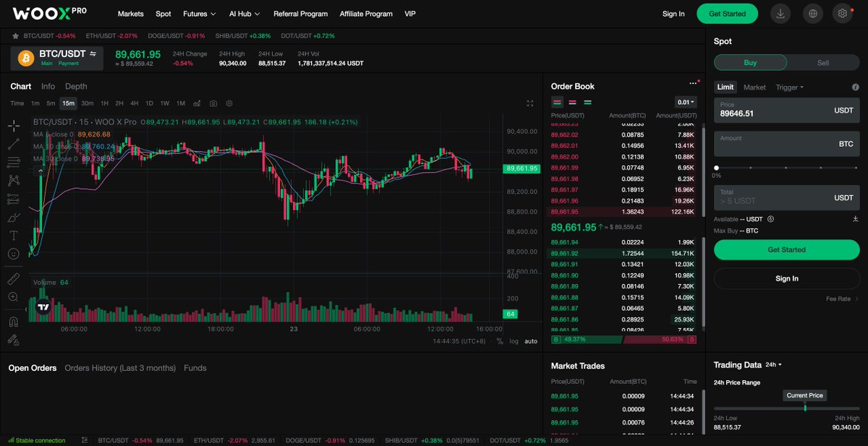Take a chart snapshot with camera icon
Screen dimensions: 868x446
tap(213, 103)
